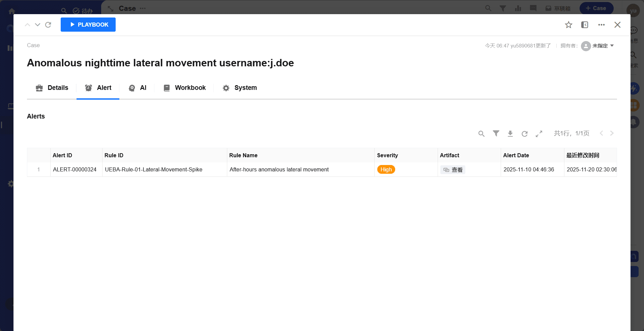Refresh the case with reload icon
Screen dimensions: 644x331
tap(48, 25)
